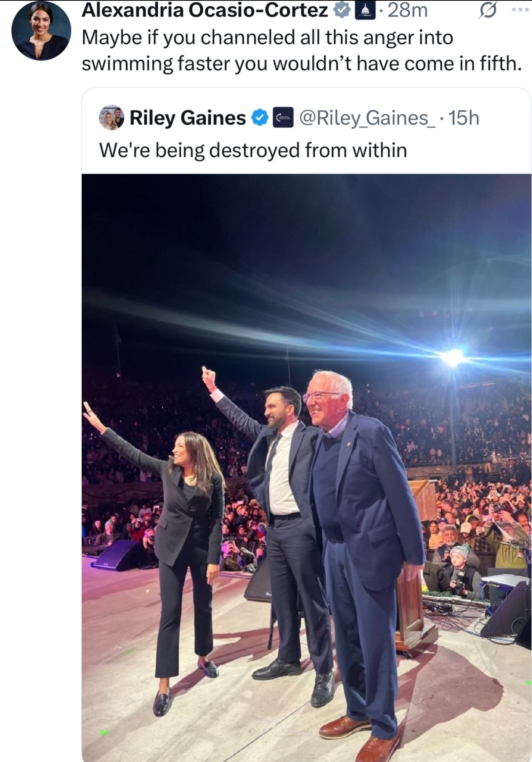Click Riley Gaines's small profile picture
The width and height of the screenshot is (532, 762).
pyautogui.click(x=111, y=118)
